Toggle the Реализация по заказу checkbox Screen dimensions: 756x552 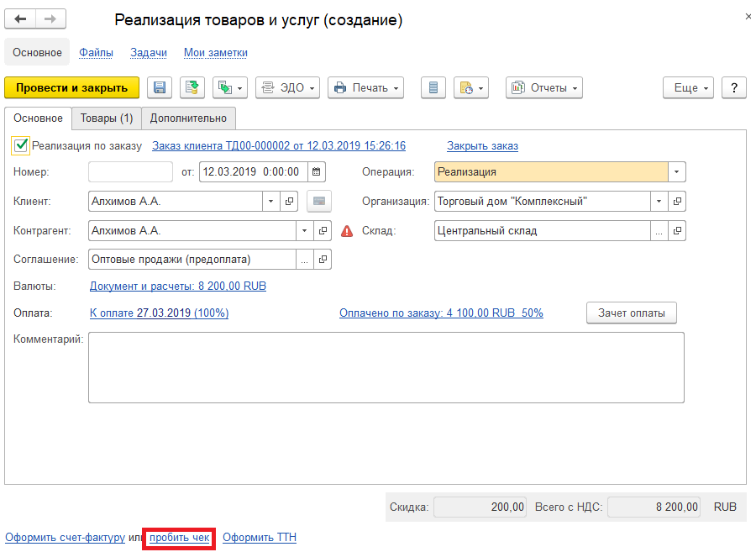point(21,145)
